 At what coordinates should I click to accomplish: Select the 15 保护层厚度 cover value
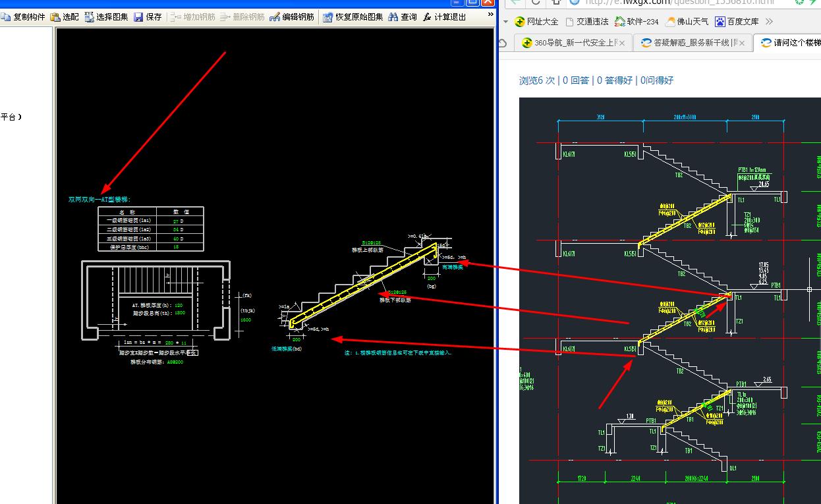point(176,247)
